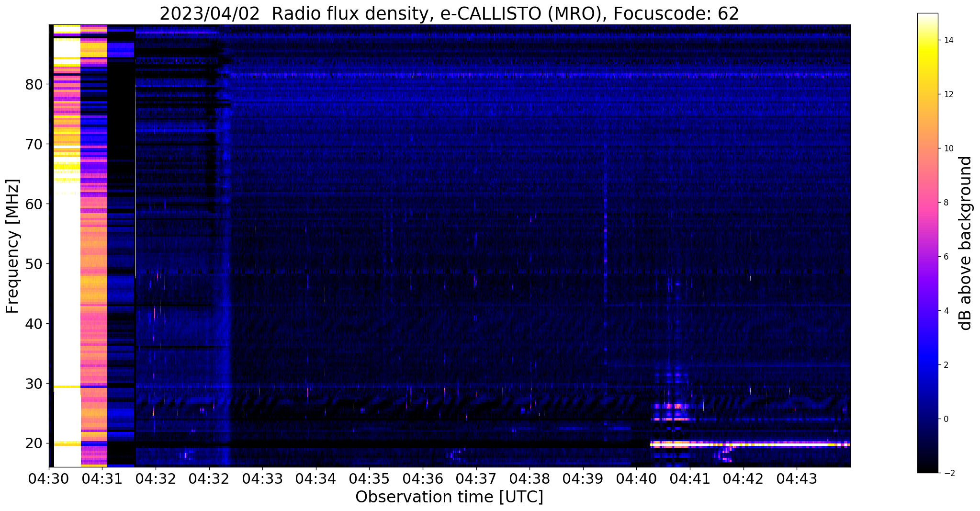The image size is (980, 511).
Task: Click the colorbar tick value 2
Action: click(946, 365)
